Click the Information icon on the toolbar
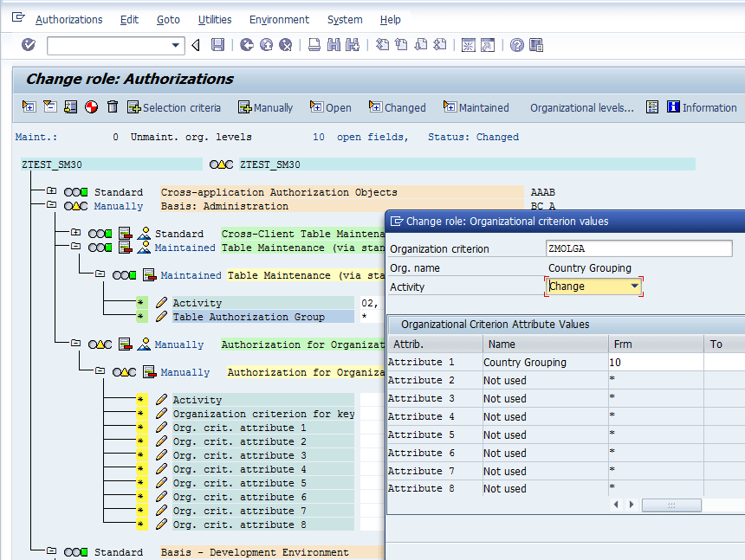745x560 pixels. click(674, 107)
